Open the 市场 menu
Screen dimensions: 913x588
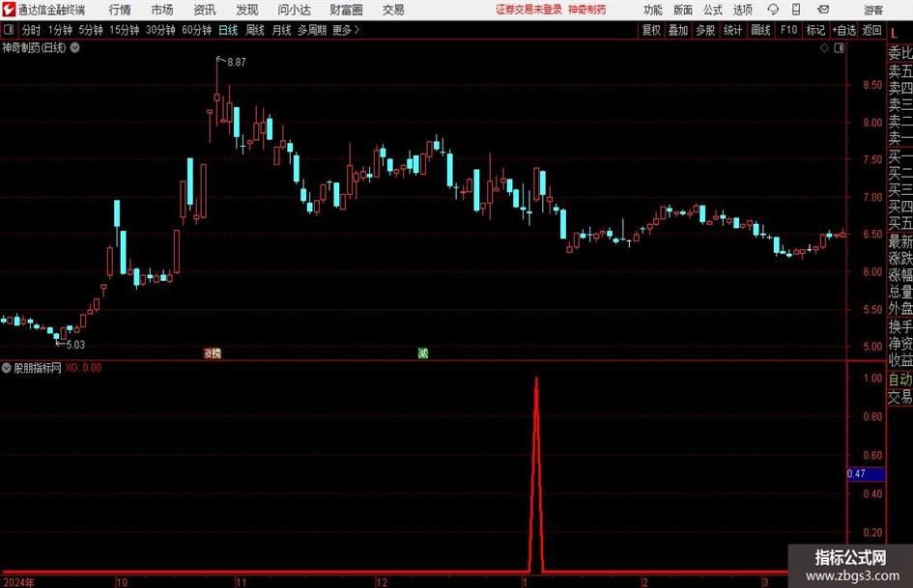coord(162,10)
